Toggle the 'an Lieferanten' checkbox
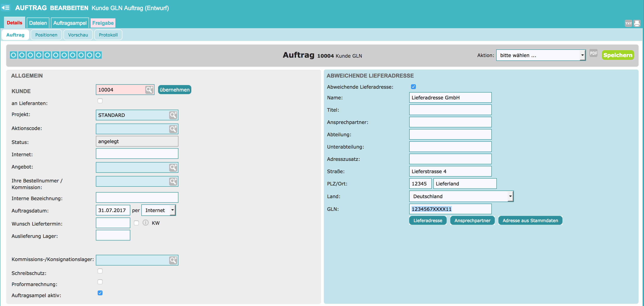The width and height of the screenshot is (644, 306). (x=100, y=101)
